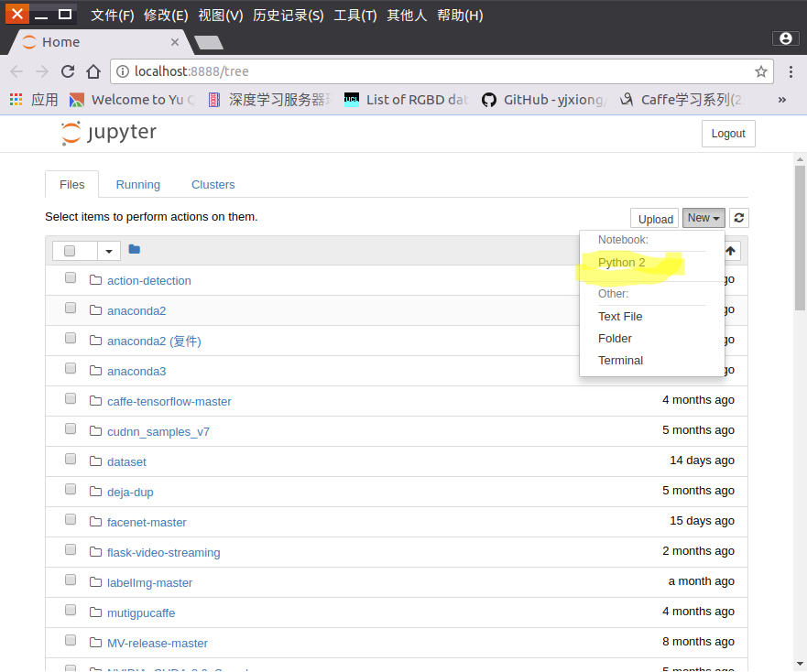
Task: Click the page vertical scrollbar thumb
Action: click(800, 238)
